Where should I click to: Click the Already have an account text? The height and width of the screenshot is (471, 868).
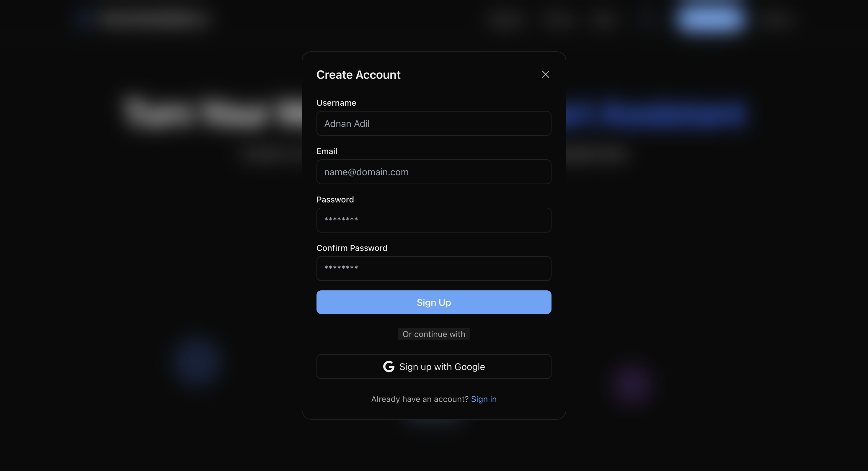click(x=420, y=399)
